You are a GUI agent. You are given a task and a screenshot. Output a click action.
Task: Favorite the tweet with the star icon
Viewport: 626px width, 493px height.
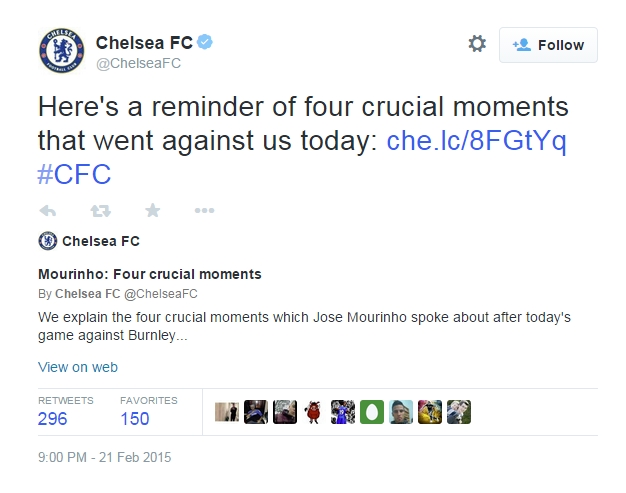tap(152, 211)
